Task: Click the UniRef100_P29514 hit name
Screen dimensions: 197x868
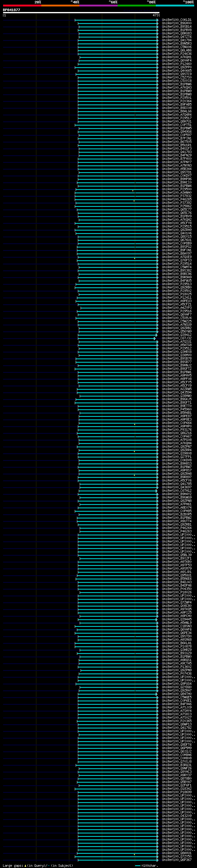Action: coord(177,264)
